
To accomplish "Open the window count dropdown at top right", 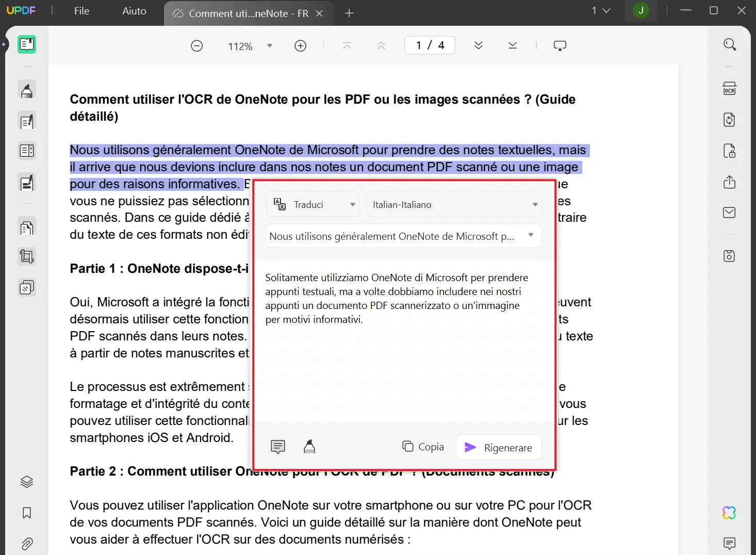I will point(601,10).
